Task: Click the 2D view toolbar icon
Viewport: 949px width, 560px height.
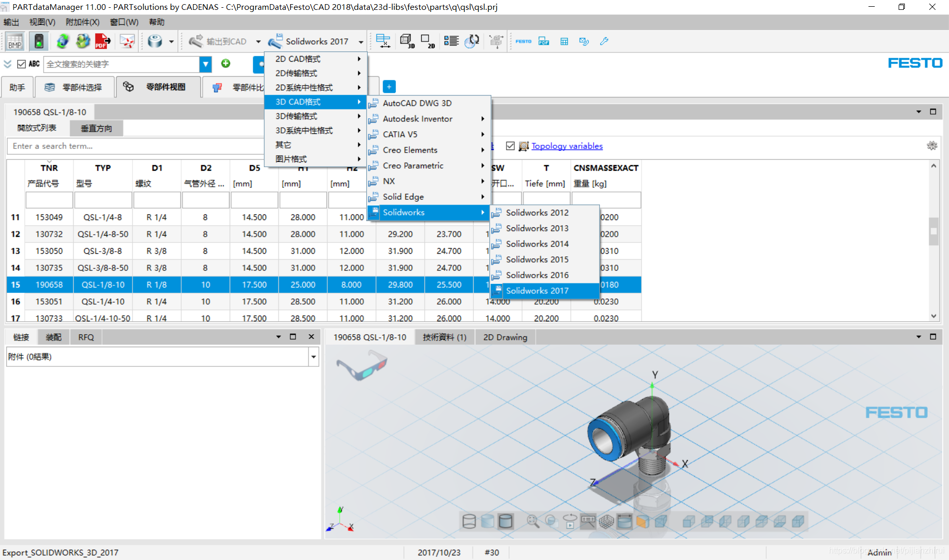Action: 427,41
